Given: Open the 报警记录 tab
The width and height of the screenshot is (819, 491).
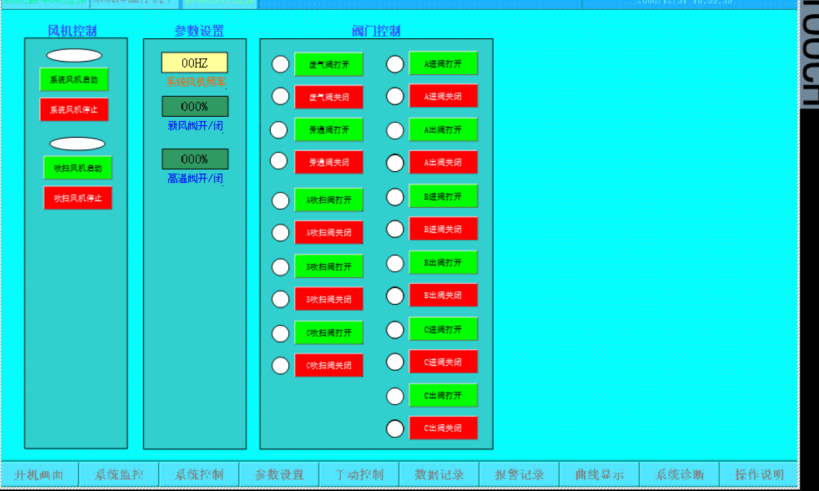Looking at the screenshot, I should [519, 474].
